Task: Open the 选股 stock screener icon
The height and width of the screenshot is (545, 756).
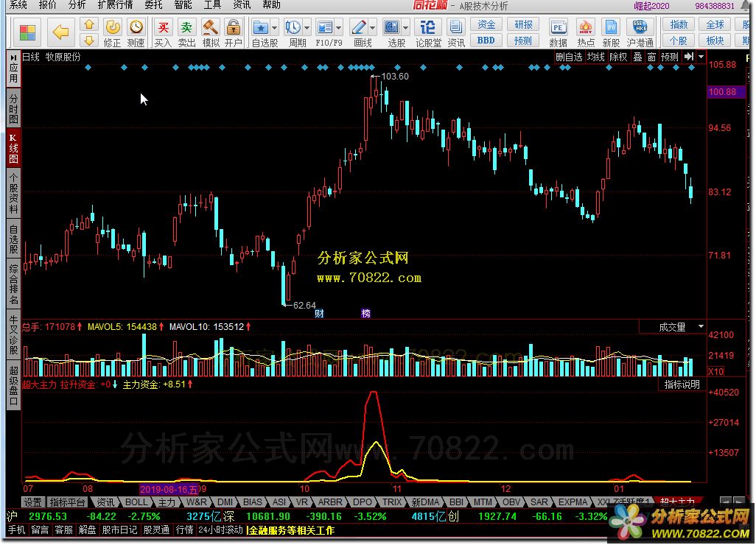Action: (x=391, y=27)
